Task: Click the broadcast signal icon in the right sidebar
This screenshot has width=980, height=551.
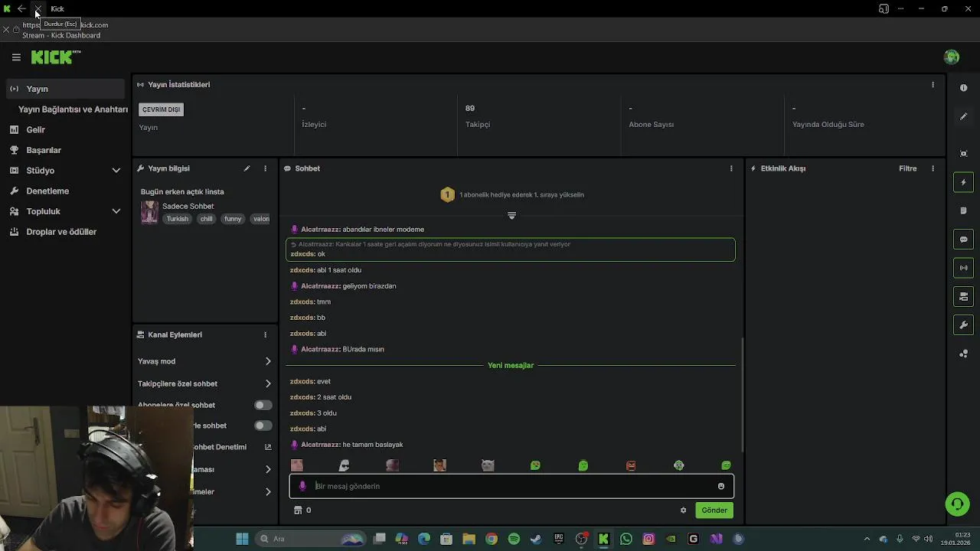Action: point(963,268)
